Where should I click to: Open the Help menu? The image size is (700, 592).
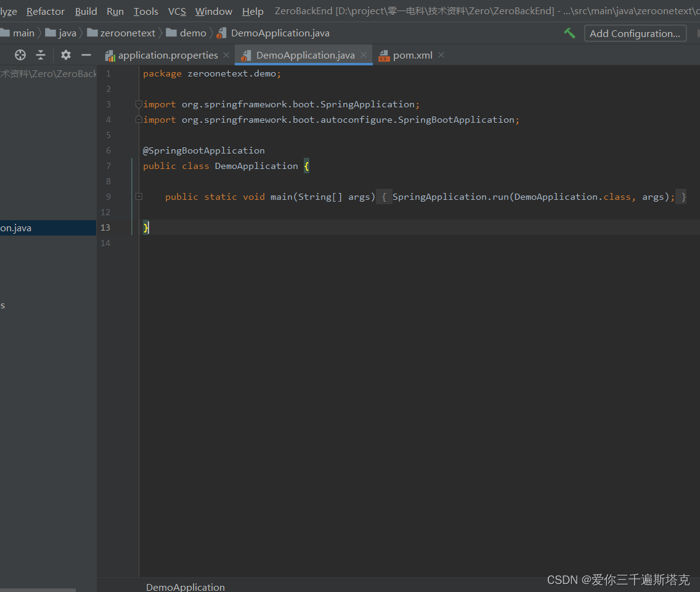[253, 11]
